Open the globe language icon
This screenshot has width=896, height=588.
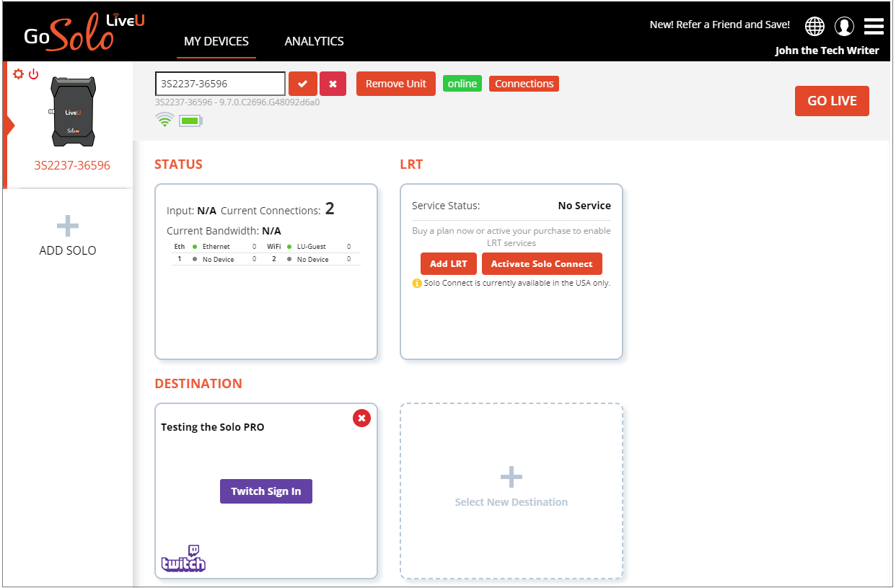814,26
